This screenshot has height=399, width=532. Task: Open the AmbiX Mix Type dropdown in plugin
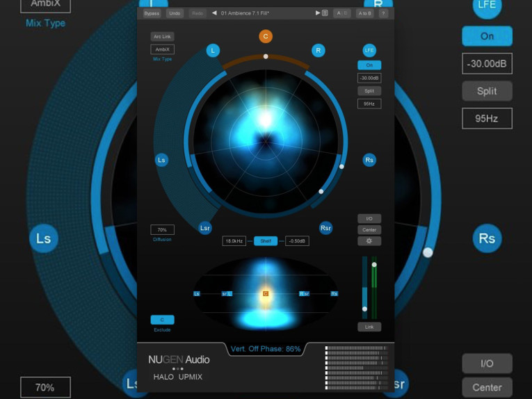tap(162, 49)
